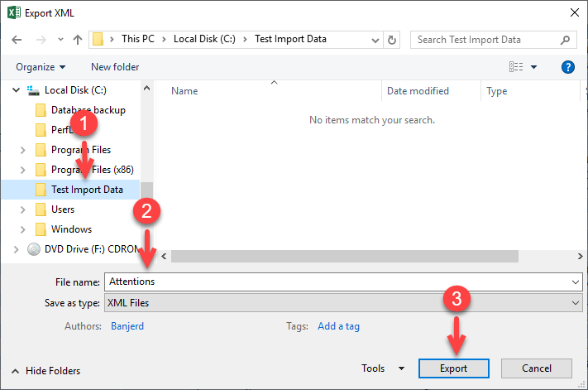Click the file list horizontal scrollbar thumb
Image resolution: width=588 pixels, height=390 pixels.
pos(345,257)
